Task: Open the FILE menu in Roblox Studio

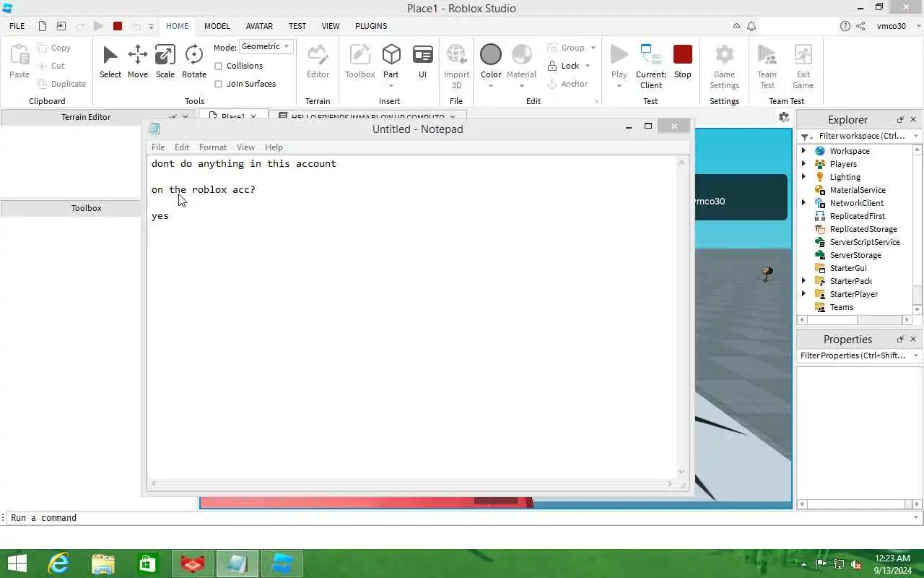Action: tap(17, 26)
